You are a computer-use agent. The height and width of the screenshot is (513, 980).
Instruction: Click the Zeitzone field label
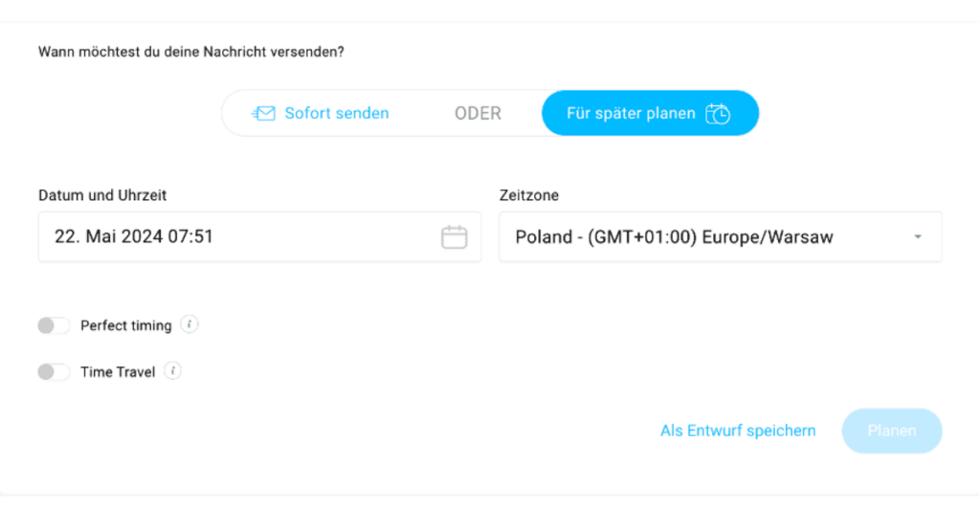point(528,195)
